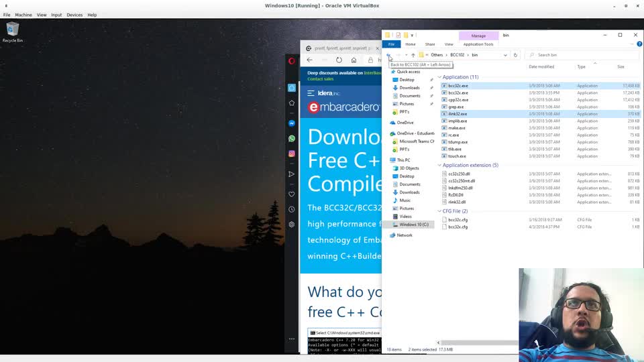Switch to the Explorer Share tab
Screen dimensions: 644x362
coord(430,44)
